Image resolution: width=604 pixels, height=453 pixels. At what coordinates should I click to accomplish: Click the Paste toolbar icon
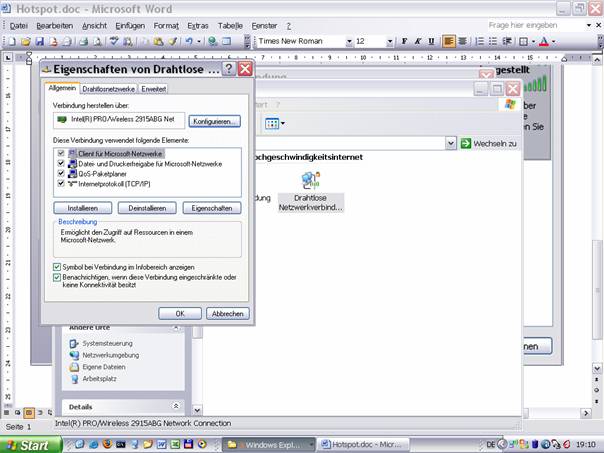click(x=158, y=41)
